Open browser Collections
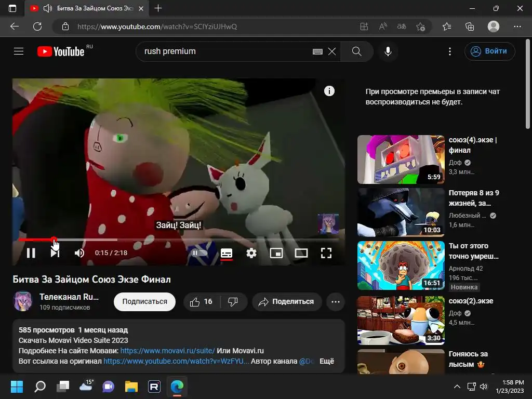 click(470, 26)
